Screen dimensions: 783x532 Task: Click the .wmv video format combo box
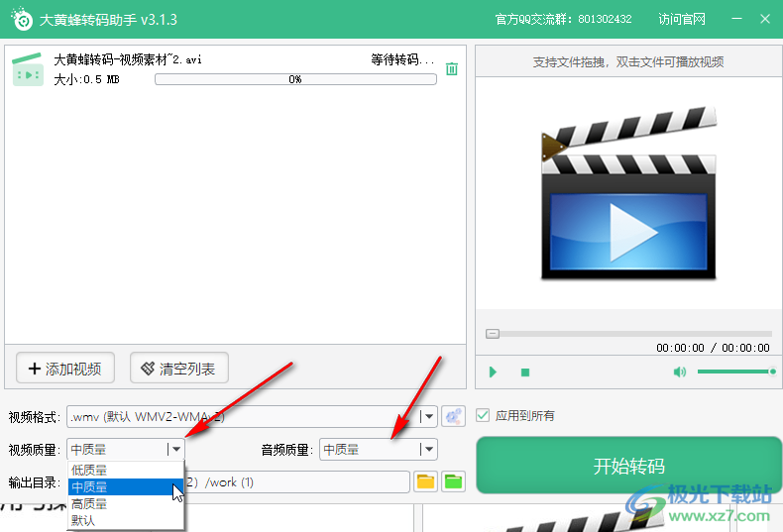point(252,416)
